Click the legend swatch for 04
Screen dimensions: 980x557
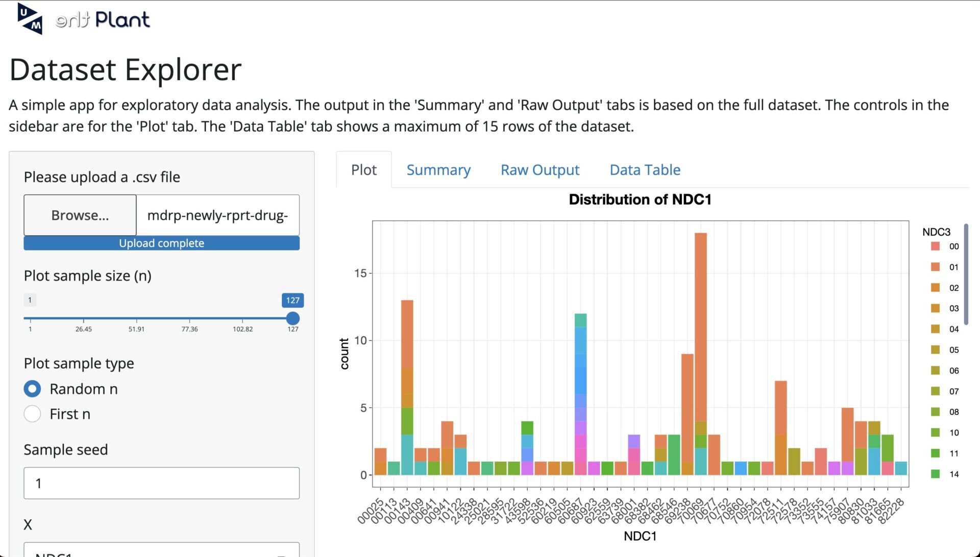click(x=936, y=329)
